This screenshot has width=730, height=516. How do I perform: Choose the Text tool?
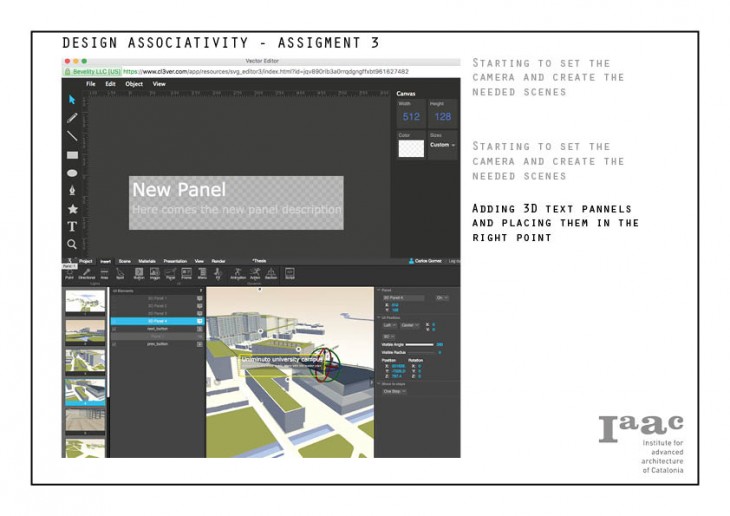point(72,227)
